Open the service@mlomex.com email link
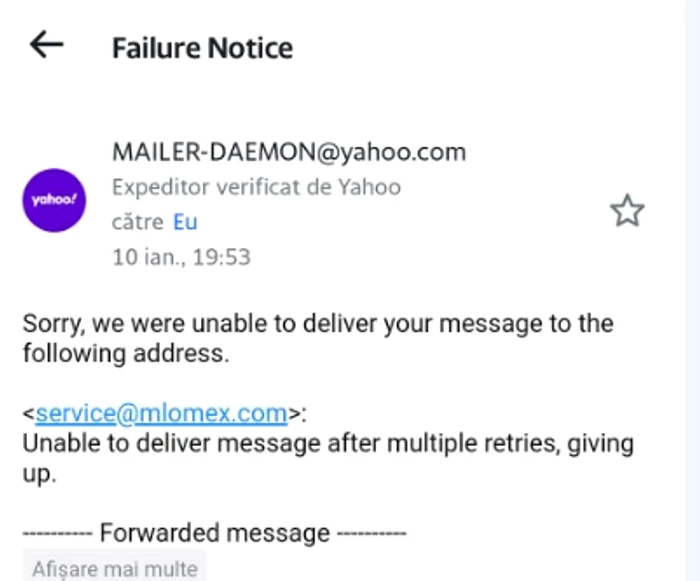Image resolution: width=700 pixels, height=581 pixels. point(161,413)
